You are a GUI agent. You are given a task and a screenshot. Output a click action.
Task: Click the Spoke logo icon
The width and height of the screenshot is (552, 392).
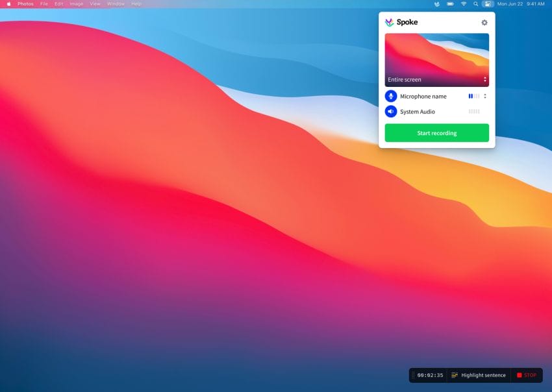click(x=390, y=21)
